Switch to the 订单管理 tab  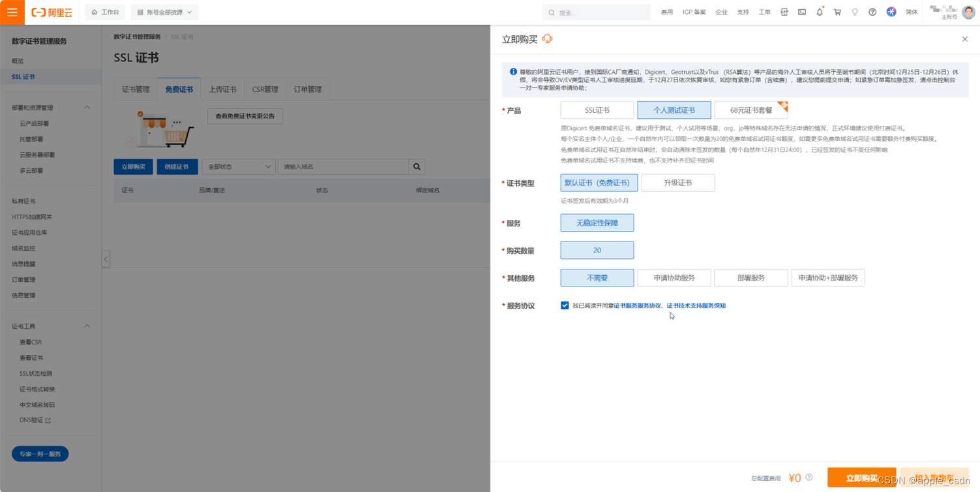[308, 89]
